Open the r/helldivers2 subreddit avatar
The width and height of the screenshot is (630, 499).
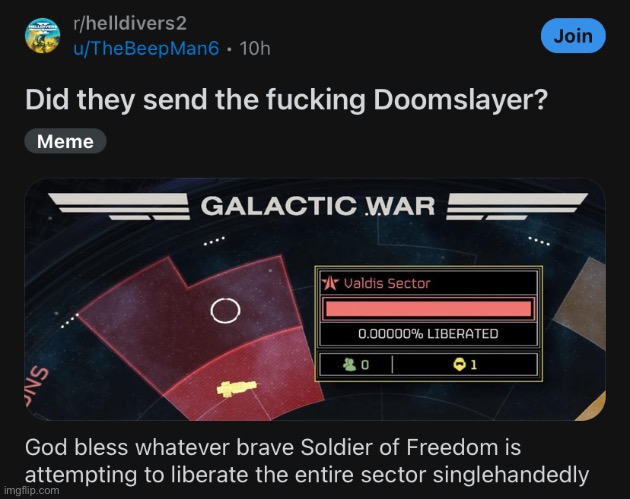(x=43, y=35)
